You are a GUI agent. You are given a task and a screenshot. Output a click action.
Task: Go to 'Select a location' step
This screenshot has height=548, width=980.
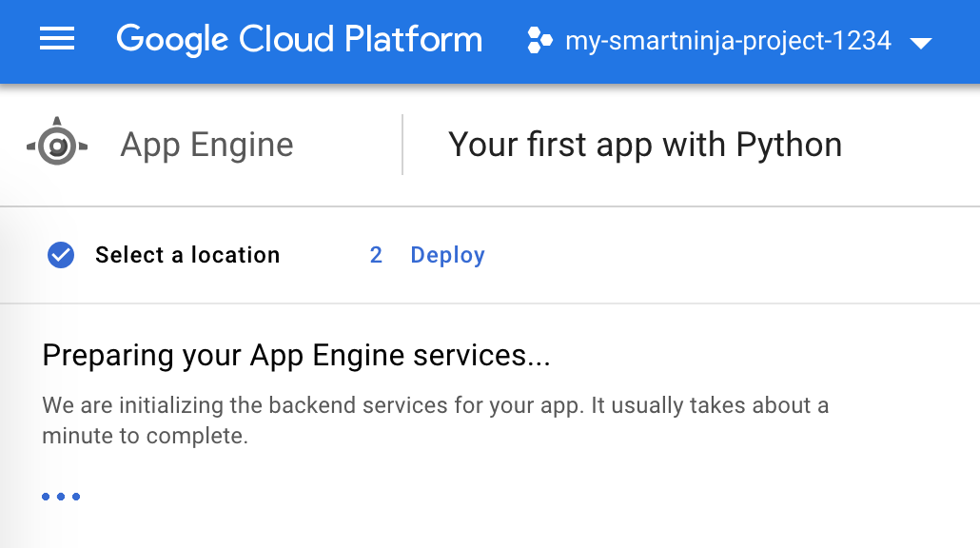(187, 255)
